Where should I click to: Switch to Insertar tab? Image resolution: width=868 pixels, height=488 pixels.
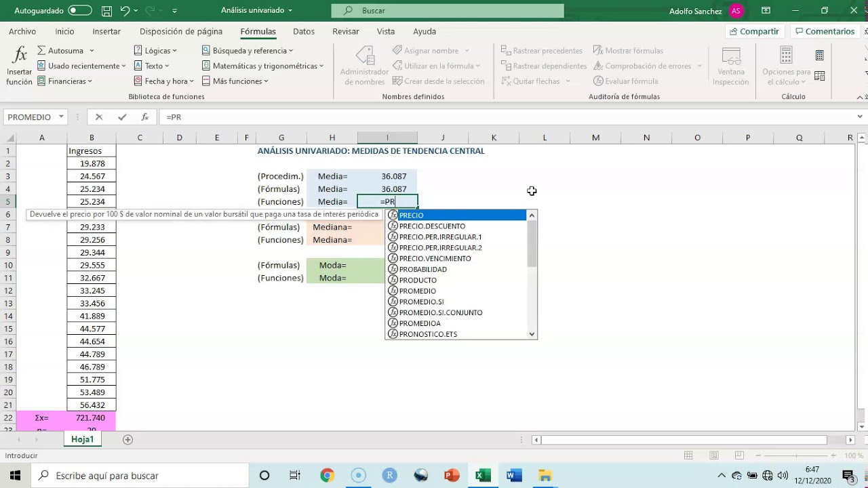(106, 32)
